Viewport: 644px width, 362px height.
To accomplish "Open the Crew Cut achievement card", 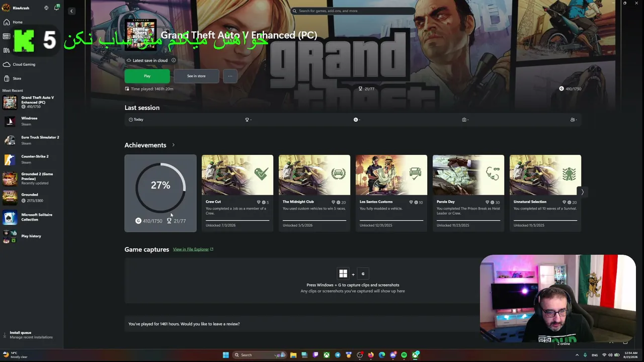I will point(237,193).
